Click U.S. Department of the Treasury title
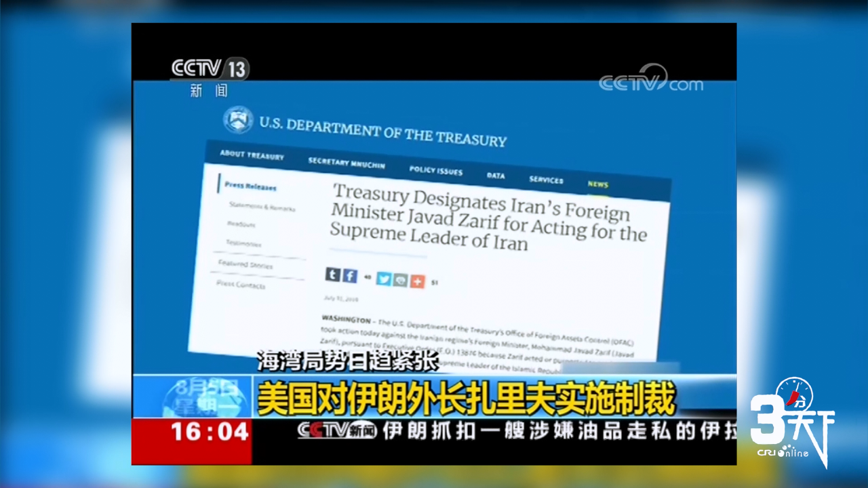868x488 pixels. click(x=383, y=131)
